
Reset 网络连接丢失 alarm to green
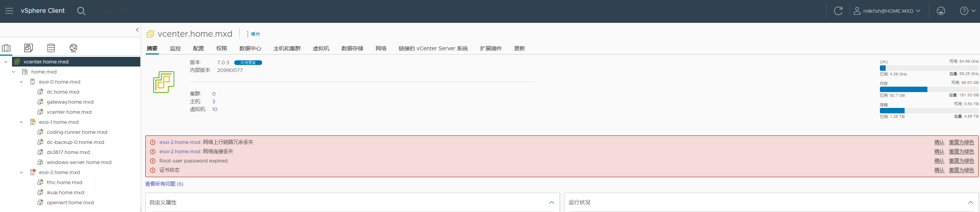pyautogui.click(x=961, y=151)
